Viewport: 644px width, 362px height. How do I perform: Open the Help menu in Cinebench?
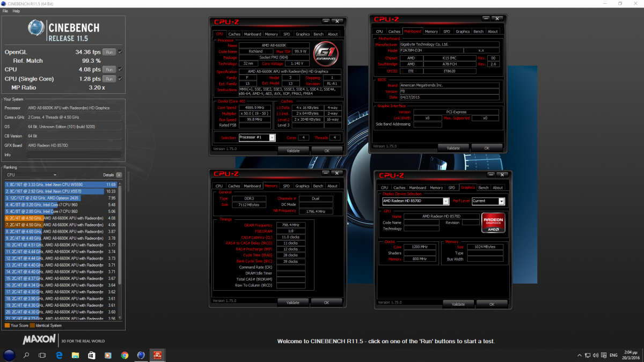pyautogui.click(x=16, y=11)
